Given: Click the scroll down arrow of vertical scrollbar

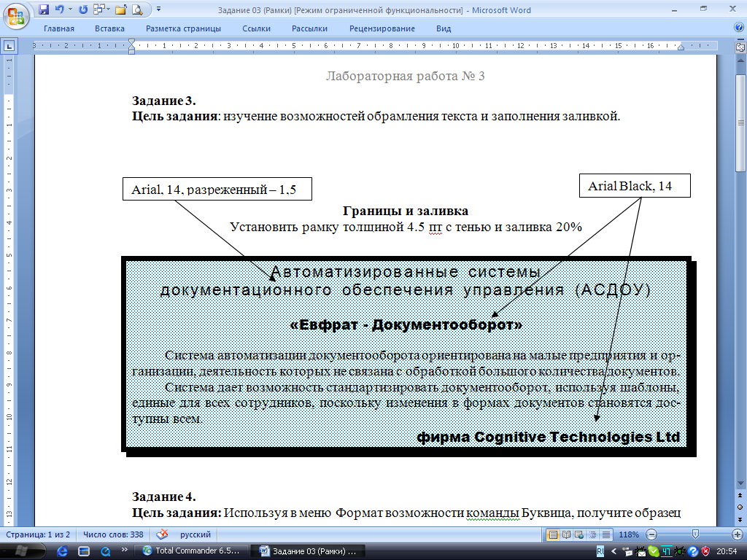Looking at the screenshot, I should coord(740,484).
